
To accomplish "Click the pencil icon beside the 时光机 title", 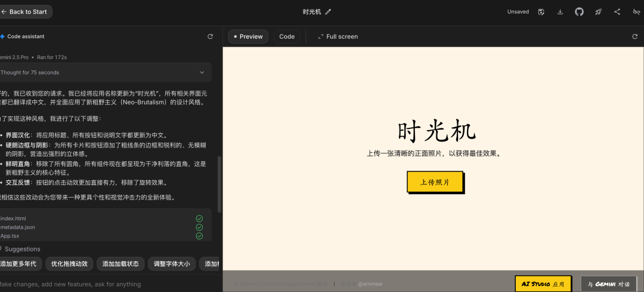I will (x=328, y=11).
